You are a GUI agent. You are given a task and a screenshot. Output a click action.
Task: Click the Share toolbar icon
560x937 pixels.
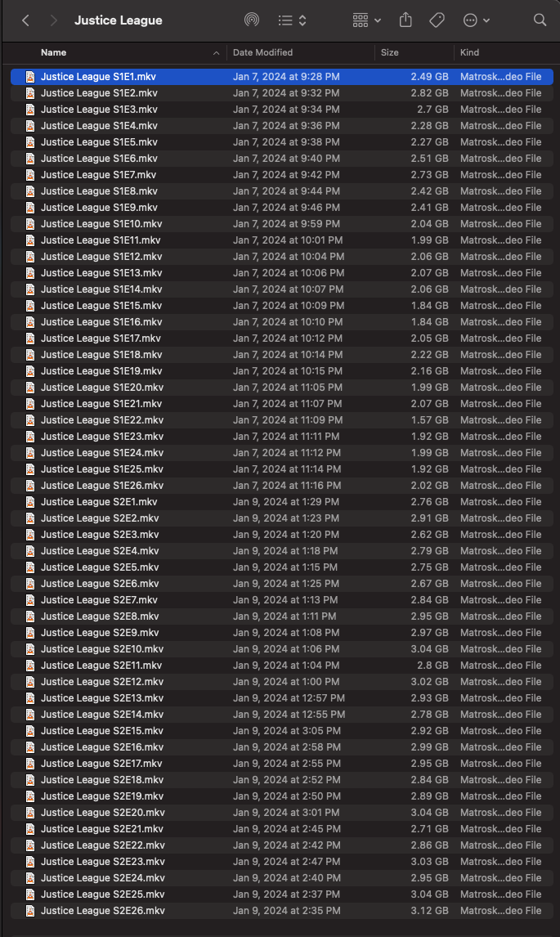point(405,20)
